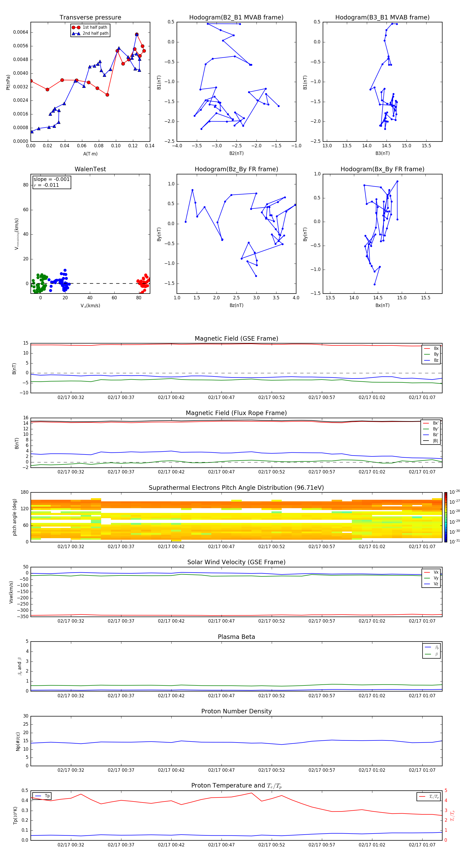Click the 'V_remaining(km/s)' y-axis label
473x868 pixels.
tap(17, 234)
